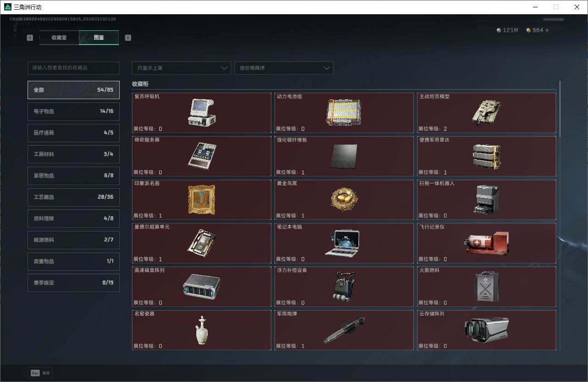The image size is (588, 382).
Task: Select the 图鉴 tab
Action: [99, 38]
